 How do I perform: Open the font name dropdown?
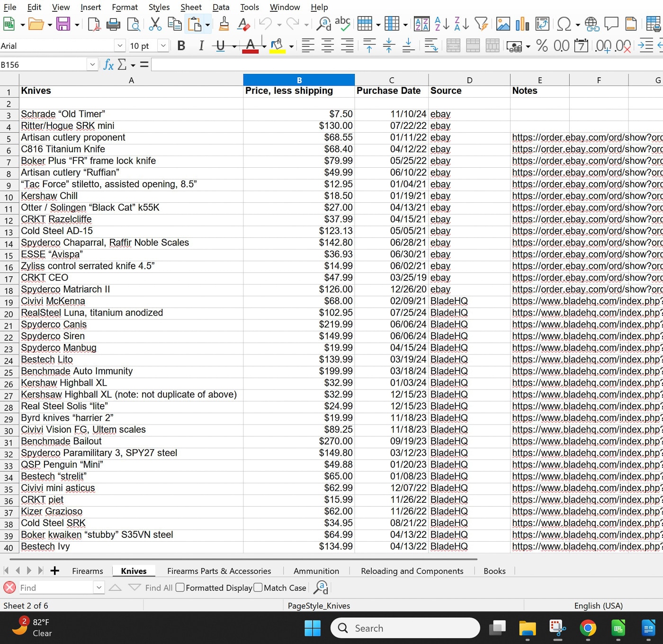(121, 45)
